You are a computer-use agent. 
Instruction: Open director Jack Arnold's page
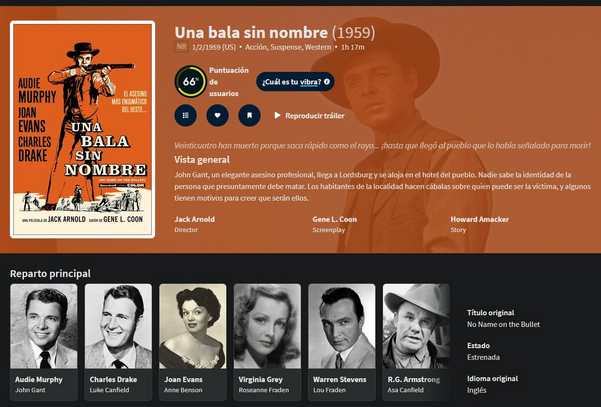(194, 220)
